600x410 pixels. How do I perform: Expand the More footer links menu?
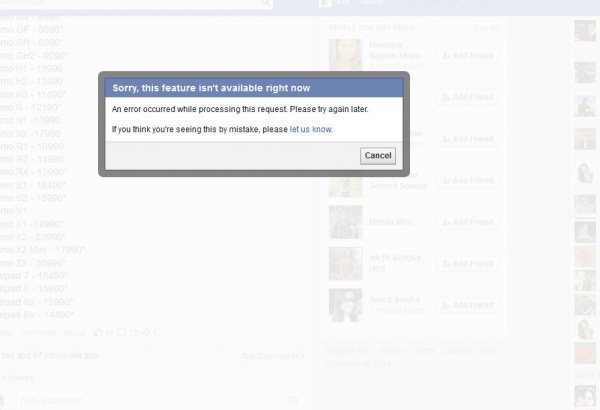[x=491, y=351]
